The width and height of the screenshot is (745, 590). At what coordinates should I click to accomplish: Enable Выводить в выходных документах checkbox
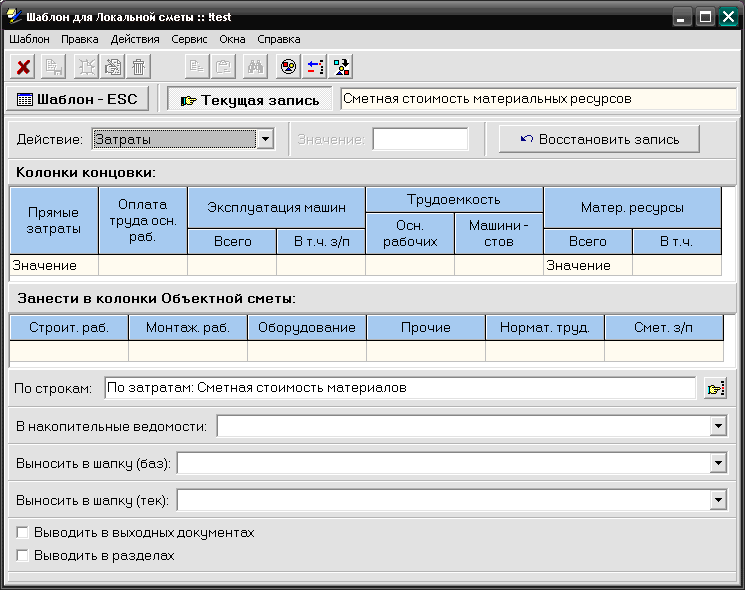(23, 533)
